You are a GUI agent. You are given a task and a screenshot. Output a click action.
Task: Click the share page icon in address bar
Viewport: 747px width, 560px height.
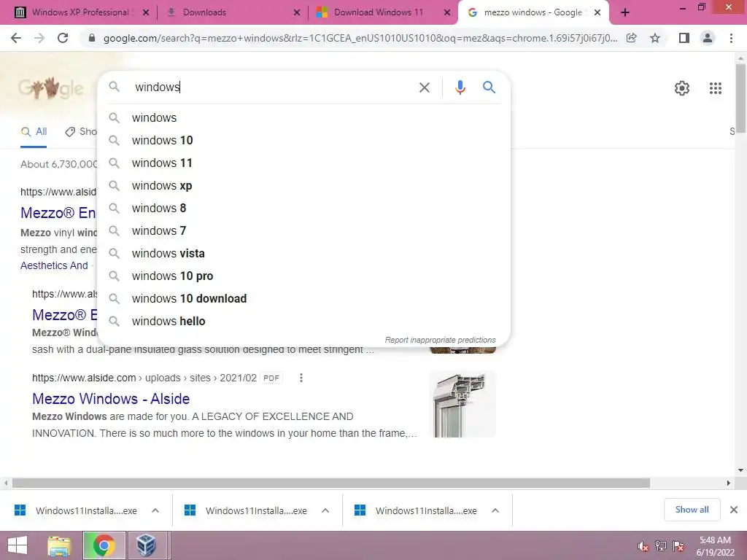632,38
